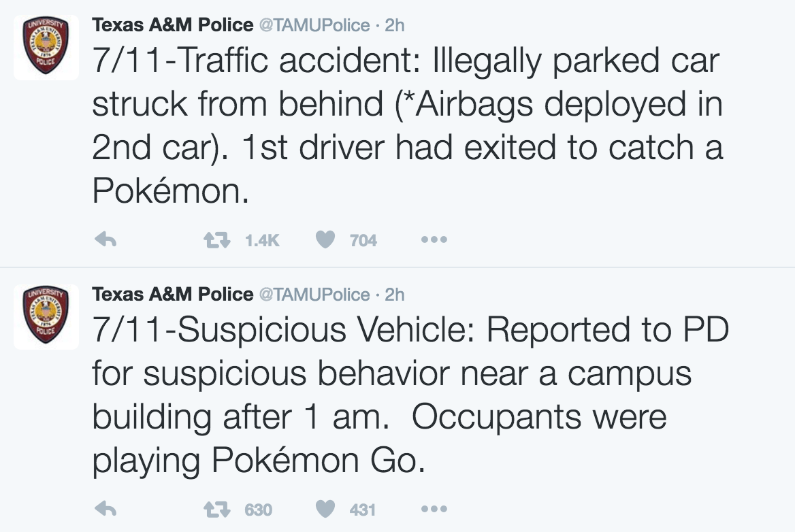View the 431 likes count

pyautogui.click(x=363, y=510)
